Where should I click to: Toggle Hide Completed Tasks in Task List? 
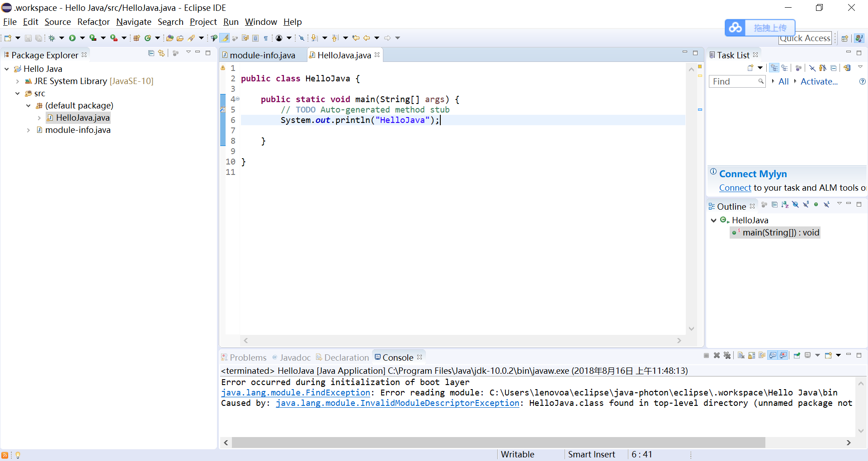[812, 68]
